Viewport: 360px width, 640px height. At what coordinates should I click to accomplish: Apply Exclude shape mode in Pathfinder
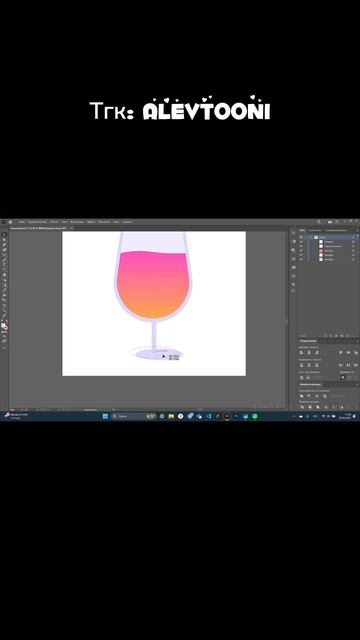(x=324, y=396)
